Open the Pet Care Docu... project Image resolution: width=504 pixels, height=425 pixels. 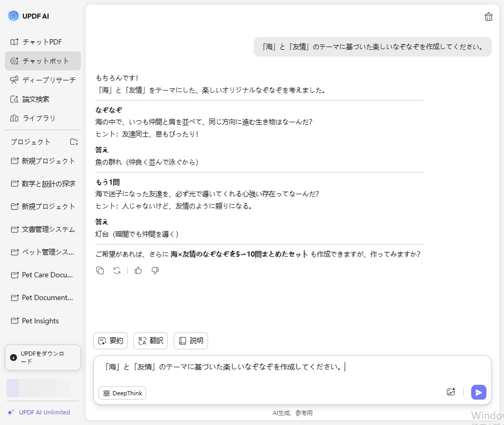click(43, 275)
